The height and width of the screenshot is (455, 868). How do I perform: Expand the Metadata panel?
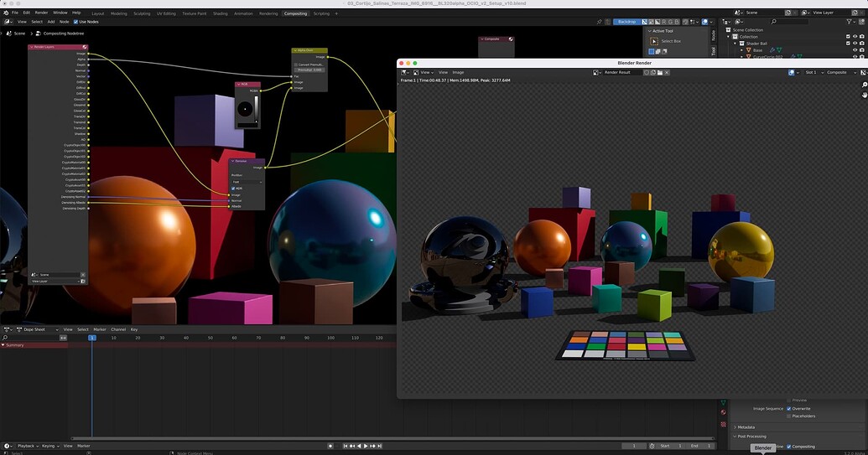746,427
